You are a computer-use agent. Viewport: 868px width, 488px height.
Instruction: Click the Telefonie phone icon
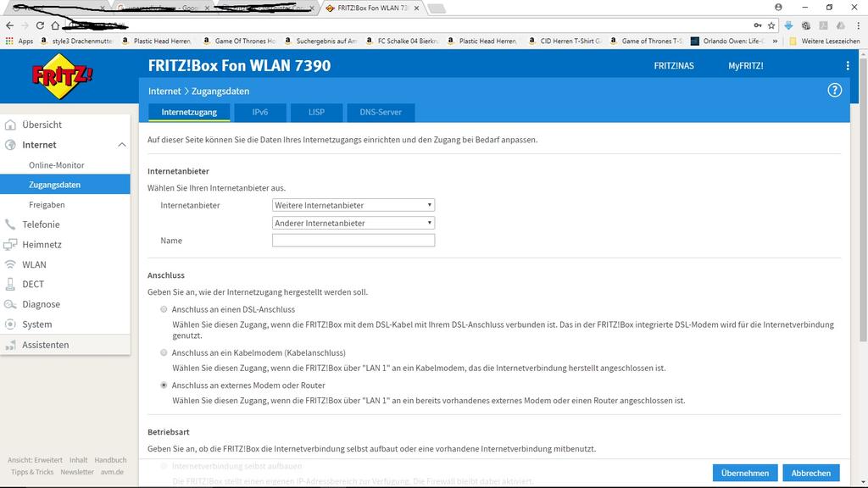[x=10, y=225]
